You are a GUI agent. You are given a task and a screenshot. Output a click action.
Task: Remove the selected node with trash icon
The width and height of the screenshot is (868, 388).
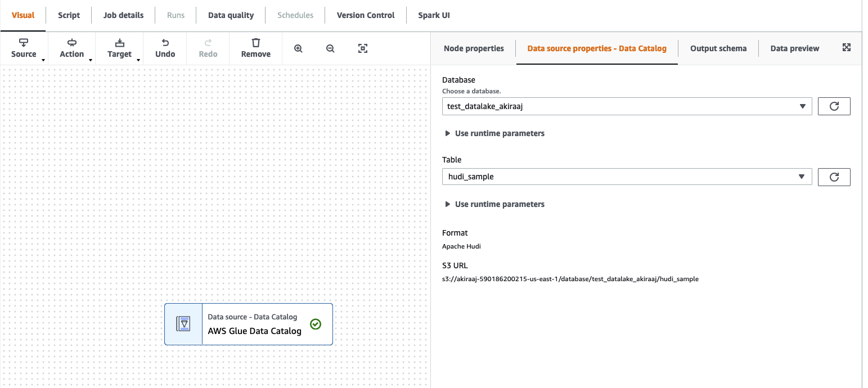(x=255, y=48)
